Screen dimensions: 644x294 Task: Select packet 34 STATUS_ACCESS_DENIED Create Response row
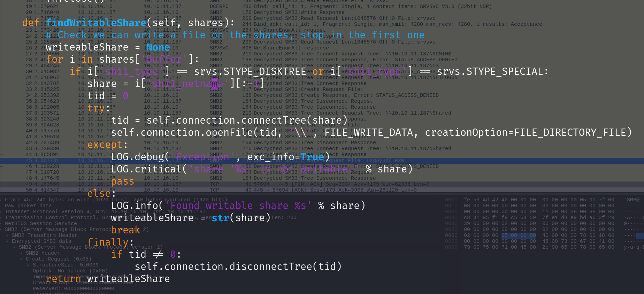pyautogui.click(x=322, y=95)
